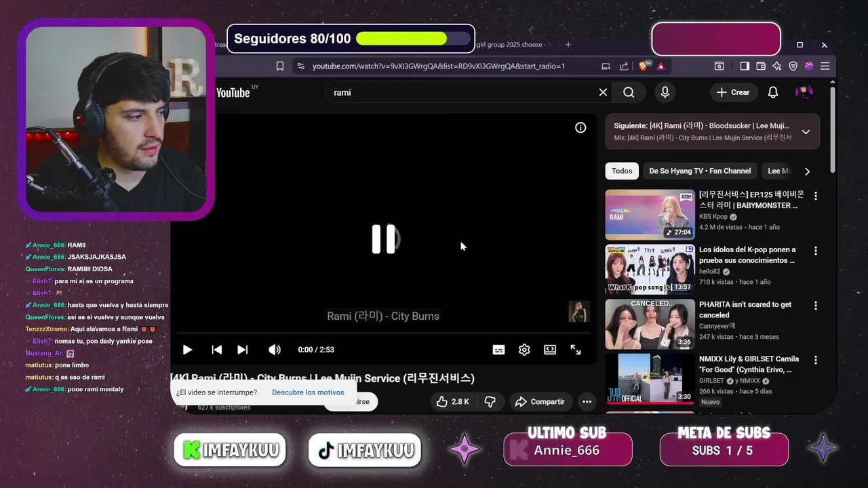
Task: Open the PHARITA isn't scared title
Action: point(745,310)
